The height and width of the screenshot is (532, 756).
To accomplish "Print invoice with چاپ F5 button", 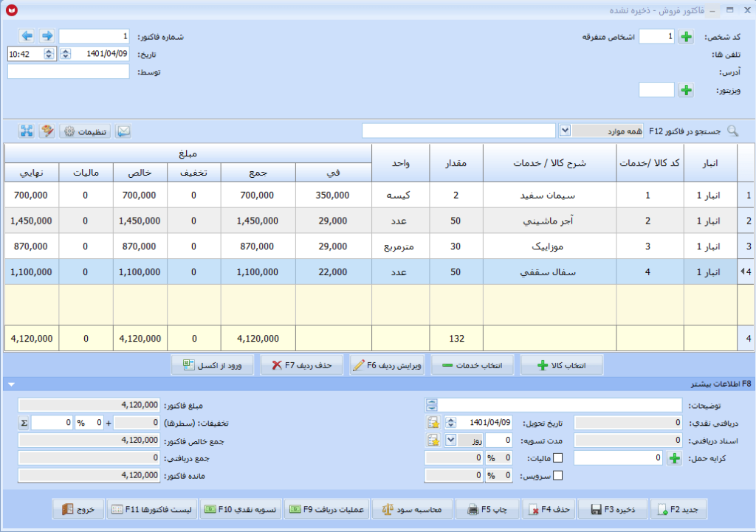I will coord(487,509).
